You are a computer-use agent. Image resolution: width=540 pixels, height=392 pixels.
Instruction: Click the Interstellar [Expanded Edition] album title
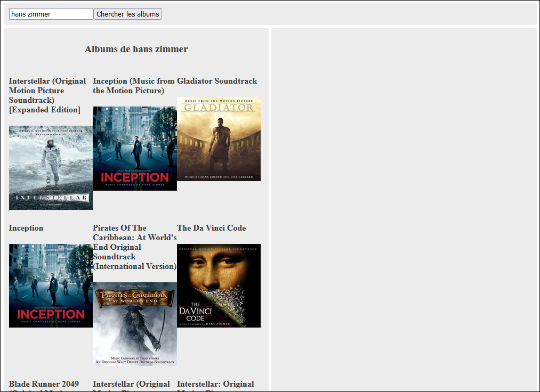point(47,95)
